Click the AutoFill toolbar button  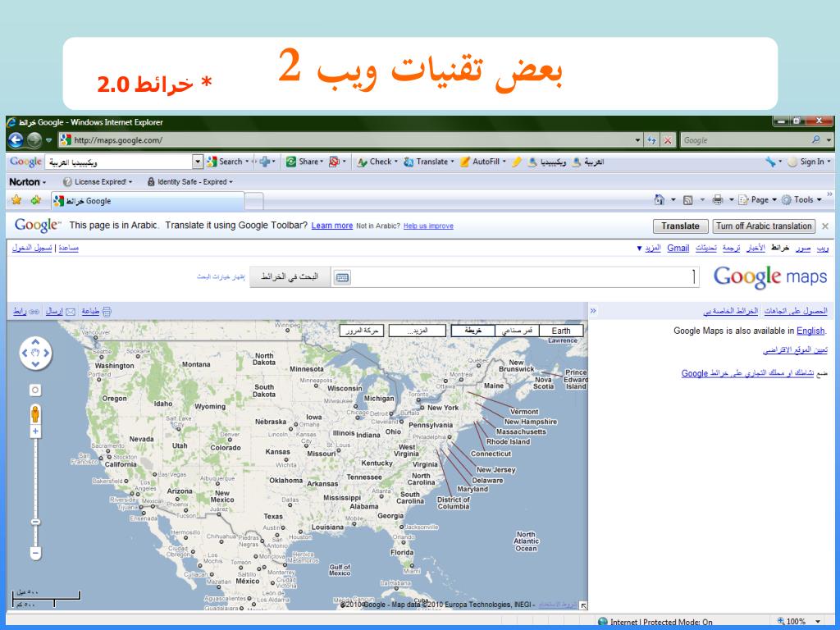point(482,162)
